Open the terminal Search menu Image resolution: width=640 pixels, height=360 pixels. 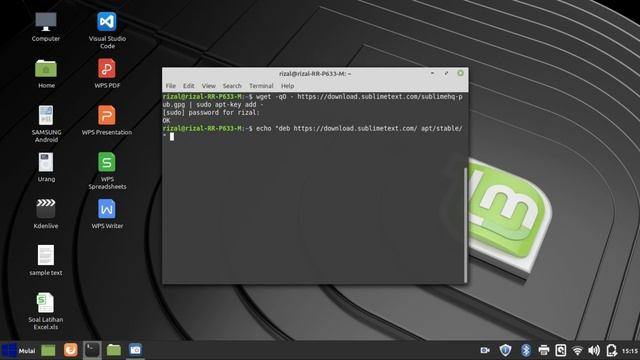pos(232,86)
